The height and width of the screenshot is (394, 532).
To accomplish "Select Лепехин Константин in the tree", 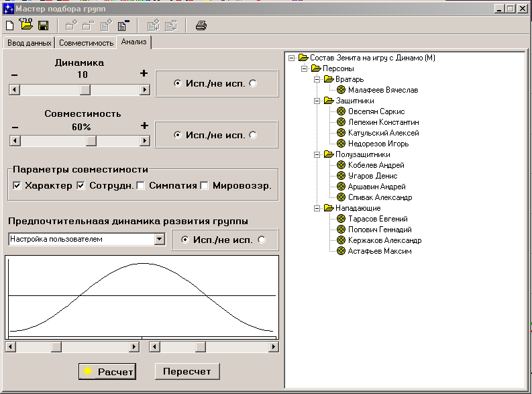I will [x=383, y=122].
